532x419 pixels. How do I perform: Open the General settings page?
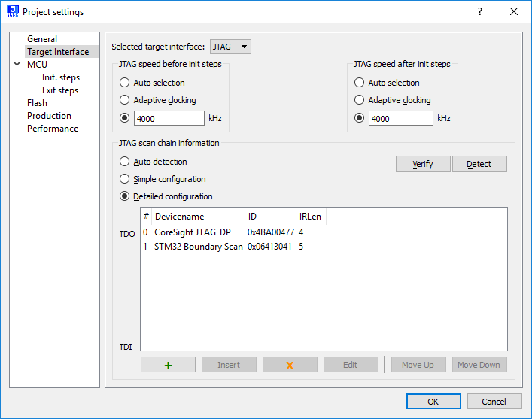(42, 39)
